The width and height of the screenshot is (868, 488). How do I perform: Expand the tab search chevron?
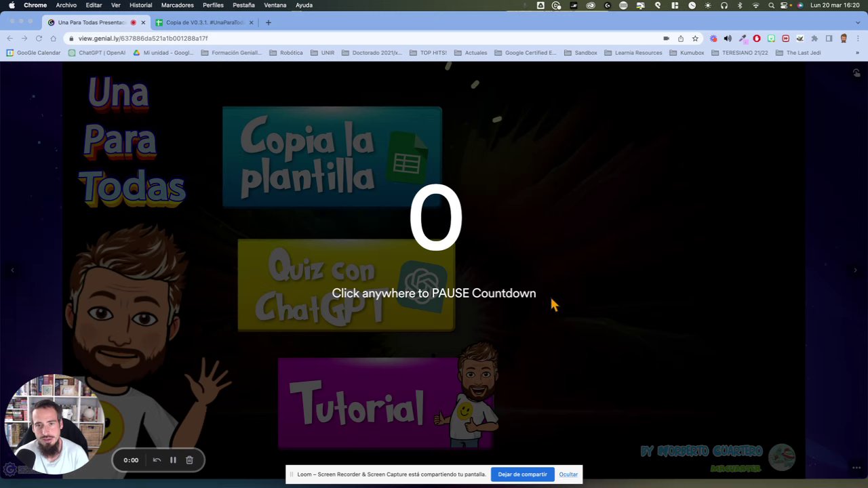pyautogui.click(x=857, y=22)
